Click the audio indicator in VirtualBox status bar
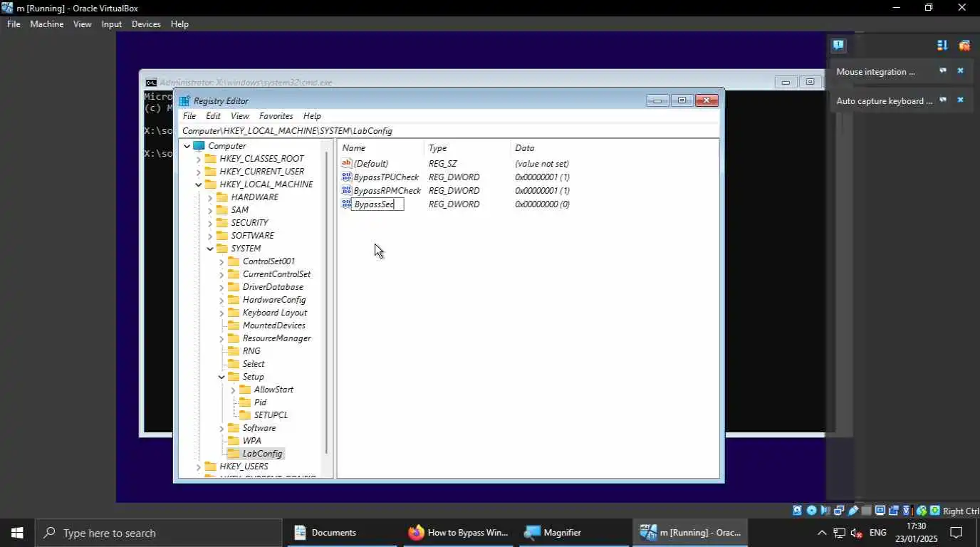The width and height of the screenshot is (980, 547). click(825, 511)
